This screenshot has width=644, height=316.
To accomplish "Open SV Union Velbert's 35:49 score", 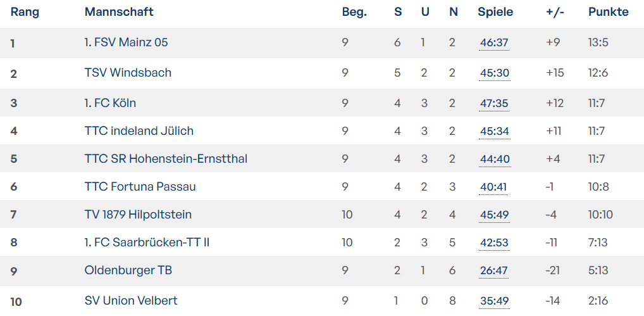I will [494, 301].
